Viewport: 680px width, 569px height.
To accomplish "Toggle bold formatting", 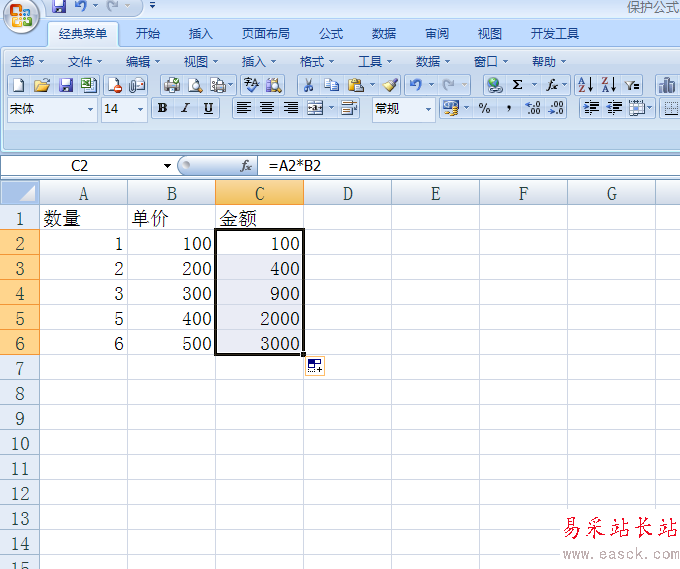I will (163, 108).
